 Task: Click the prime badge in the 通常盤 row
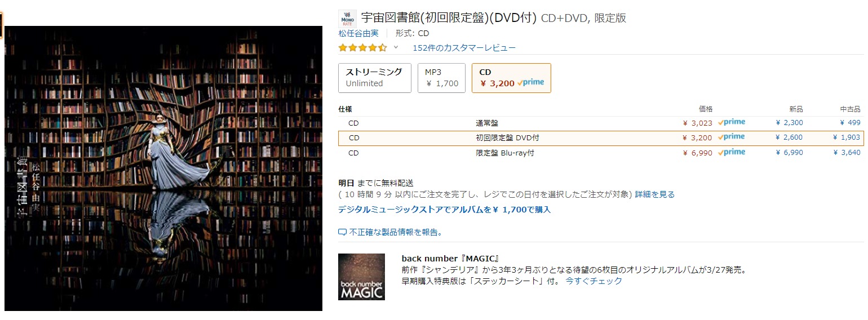pos(731,122)
